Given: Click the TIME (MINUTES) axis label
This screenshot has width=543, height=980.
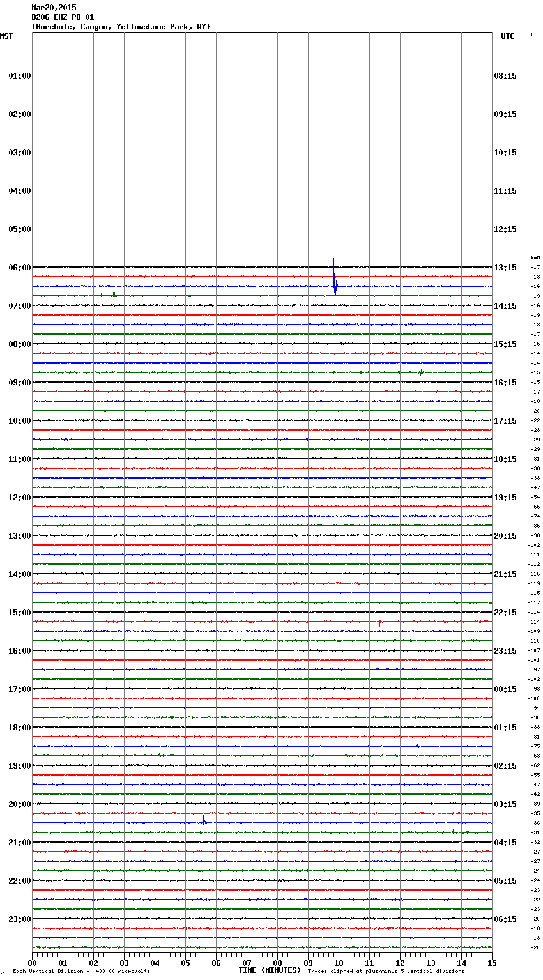Looking at the screenshot, I should tap(270, 970).
